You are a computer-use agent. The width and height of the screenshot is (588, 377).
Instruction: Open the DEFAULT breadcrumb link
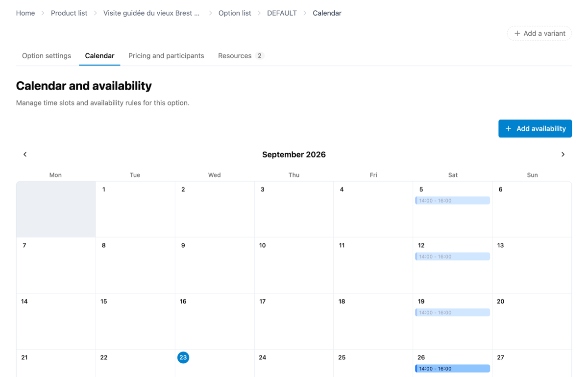tap(282, 13)
